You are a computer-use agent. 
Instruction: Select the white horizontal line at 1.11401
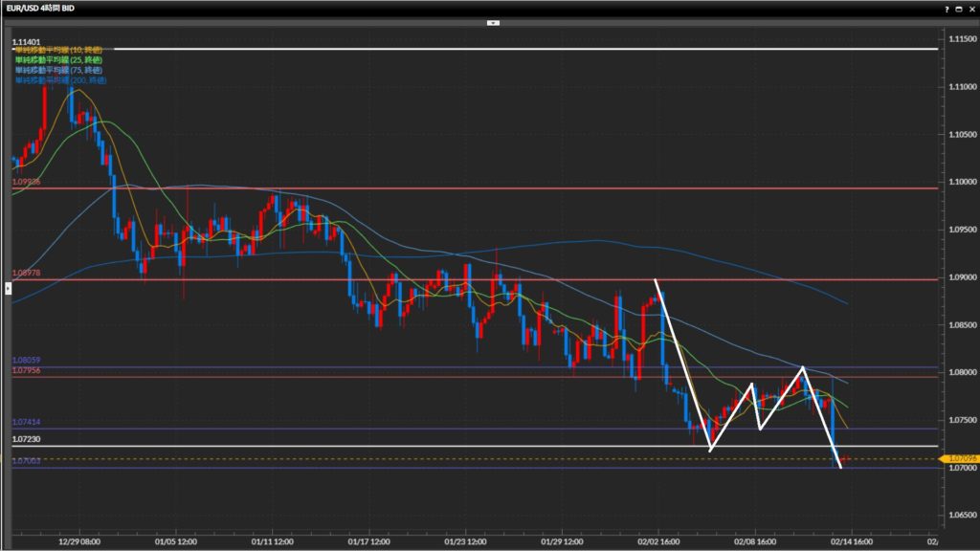479,49
